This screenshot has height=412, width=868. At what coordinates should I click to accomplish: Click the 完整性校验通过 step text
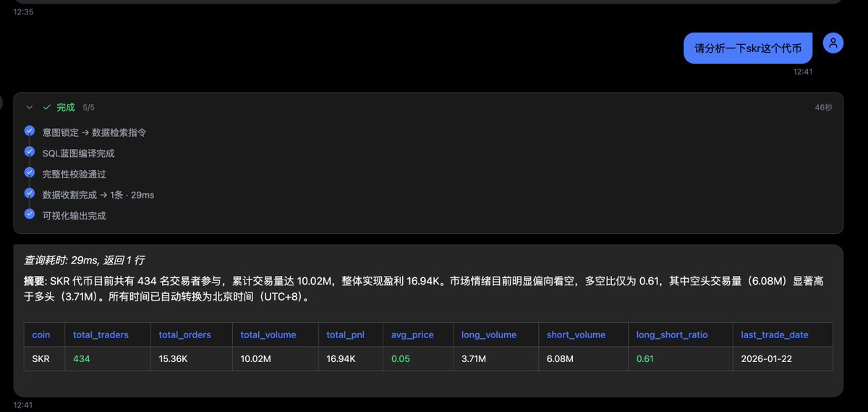pos(75,174)
